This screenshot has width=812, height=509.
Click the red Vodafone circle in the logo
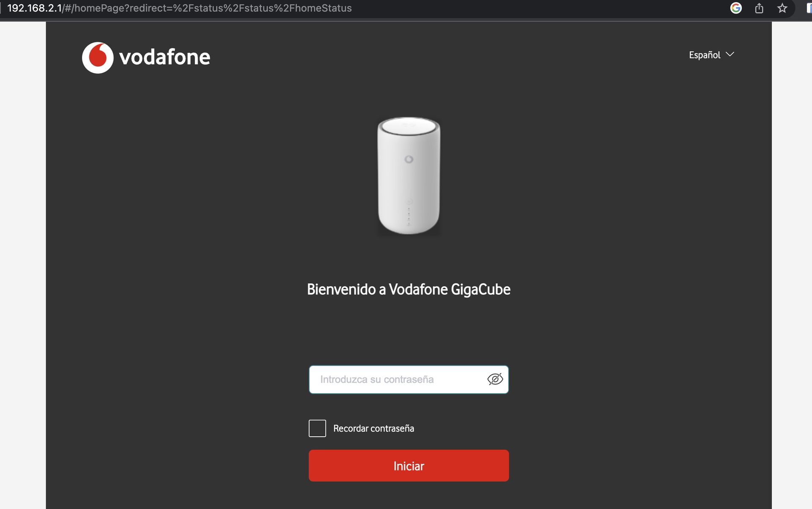point(98,57)
